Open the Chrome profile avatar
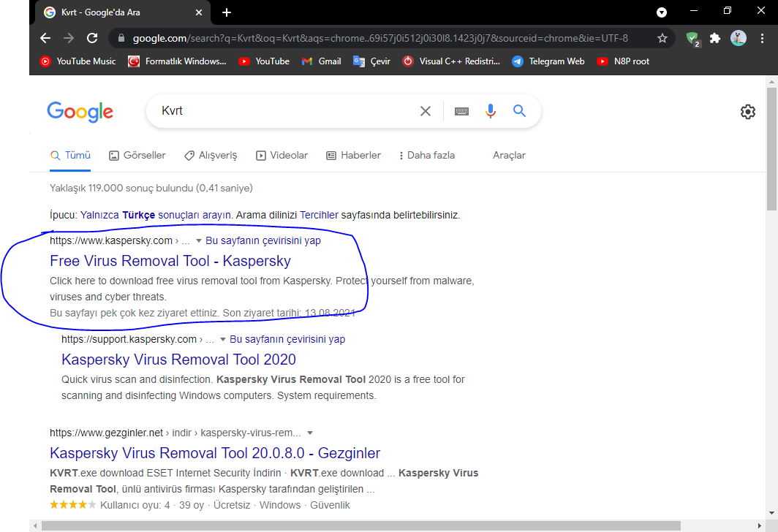Image resolution: width=778 pixels, height=532 pixels. click(739, 38)
